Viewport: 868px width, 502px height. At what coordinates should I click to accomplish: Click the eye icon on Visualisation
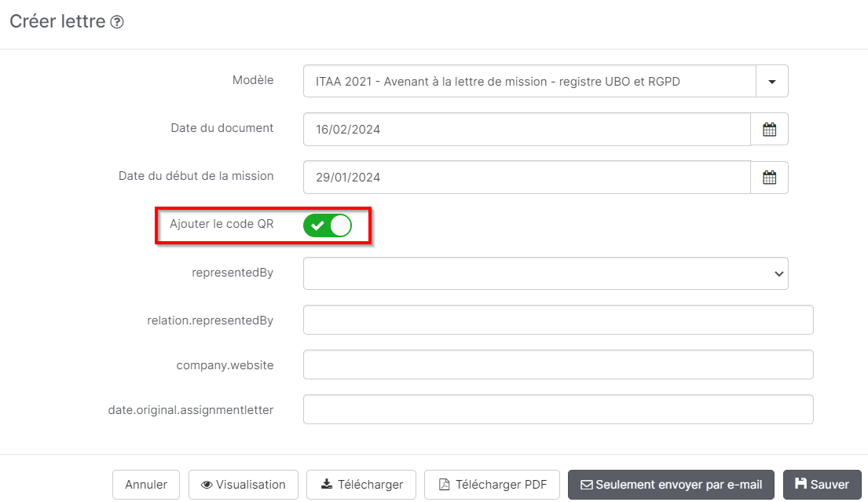tap(206, 485)
